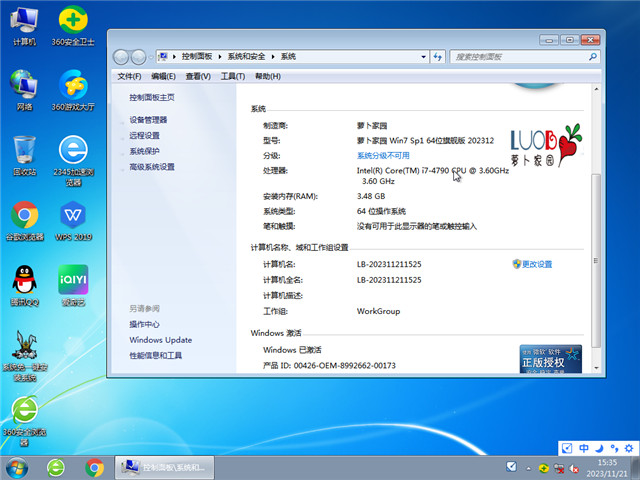Click the search magnifier icon
This screenshot has height=480, width=640.
[593, 57]
